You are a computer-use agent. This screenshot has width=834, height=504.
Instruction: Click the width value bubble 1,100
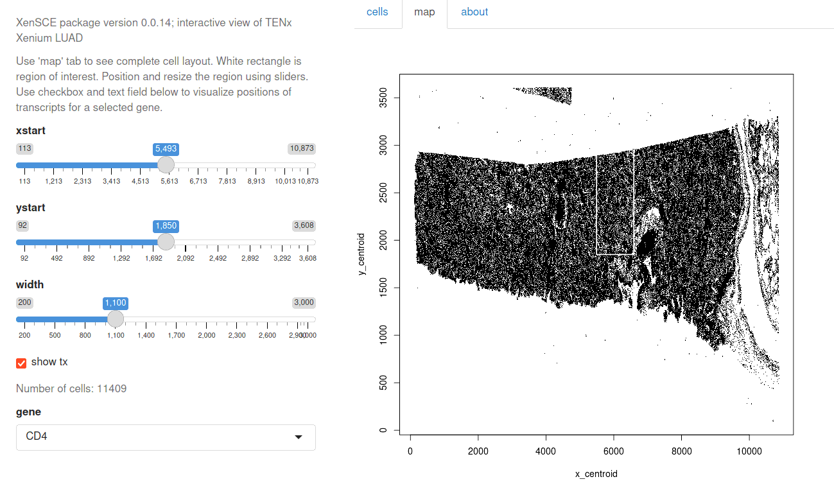116,303
